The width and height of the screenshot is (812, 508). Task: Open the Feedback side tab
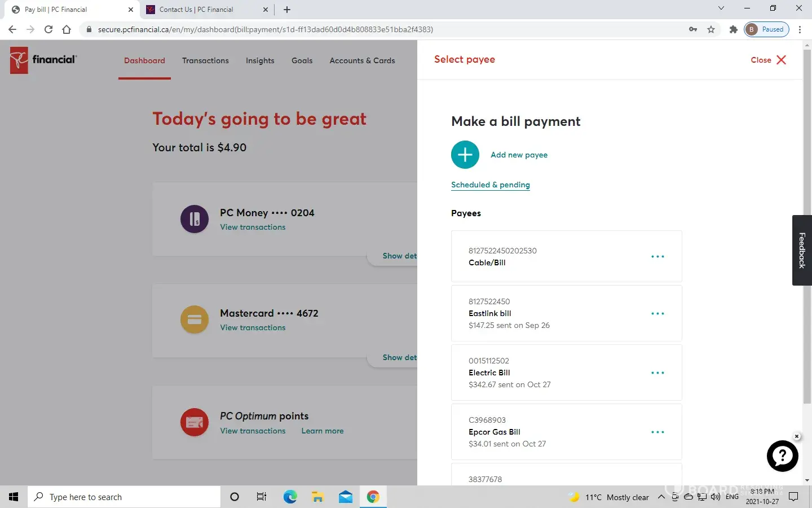802,250
